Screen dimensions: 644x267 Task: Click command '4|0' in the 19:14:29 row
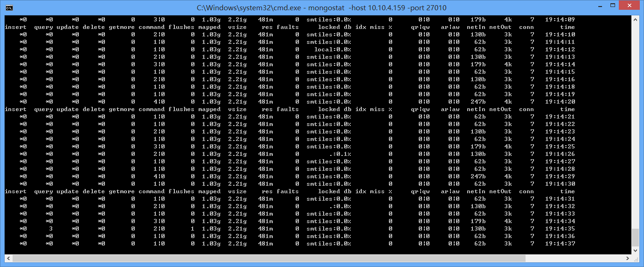coord(159,176)
